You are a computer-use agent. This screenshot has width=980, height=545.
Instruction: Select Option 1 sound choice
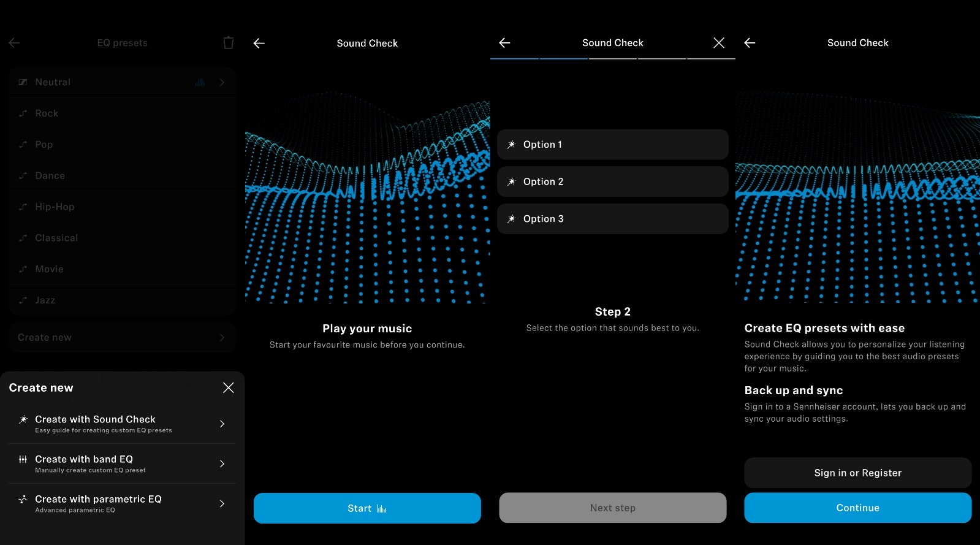[x=612, y=145]
